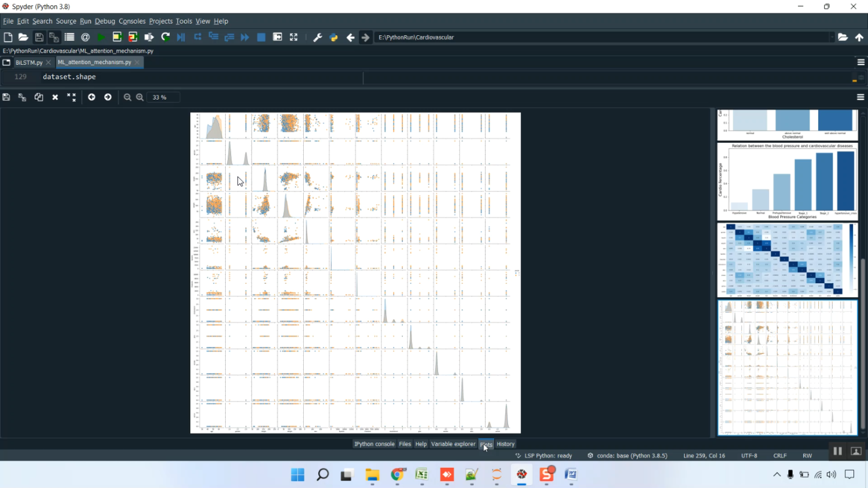Maximize the current pane
The image size is (868, 488).
pos(293,37)
